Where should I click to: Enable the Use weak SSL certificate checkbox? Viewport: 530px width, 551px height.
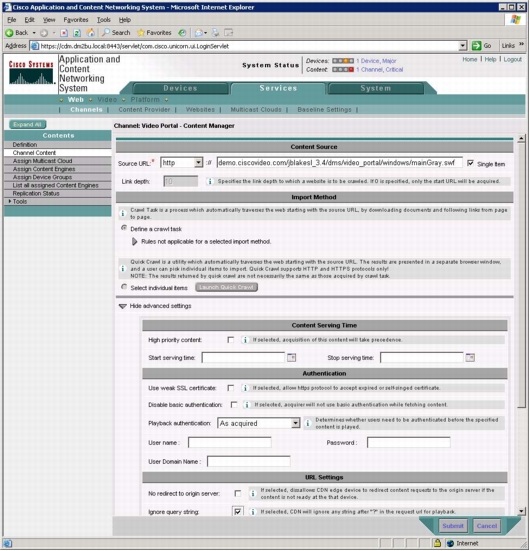coord(231,388)
